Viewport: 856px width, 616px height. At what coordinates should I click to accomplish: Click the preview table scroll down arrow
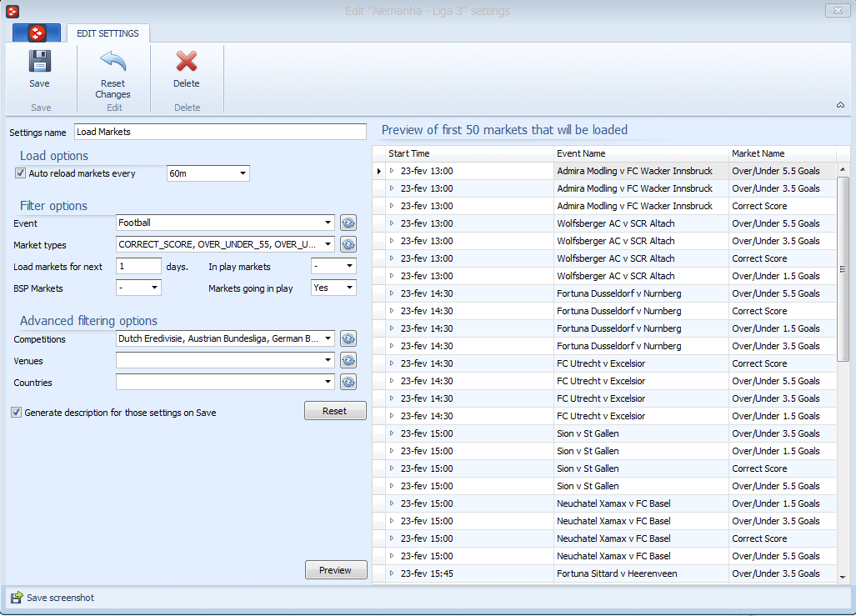[843, 577]
